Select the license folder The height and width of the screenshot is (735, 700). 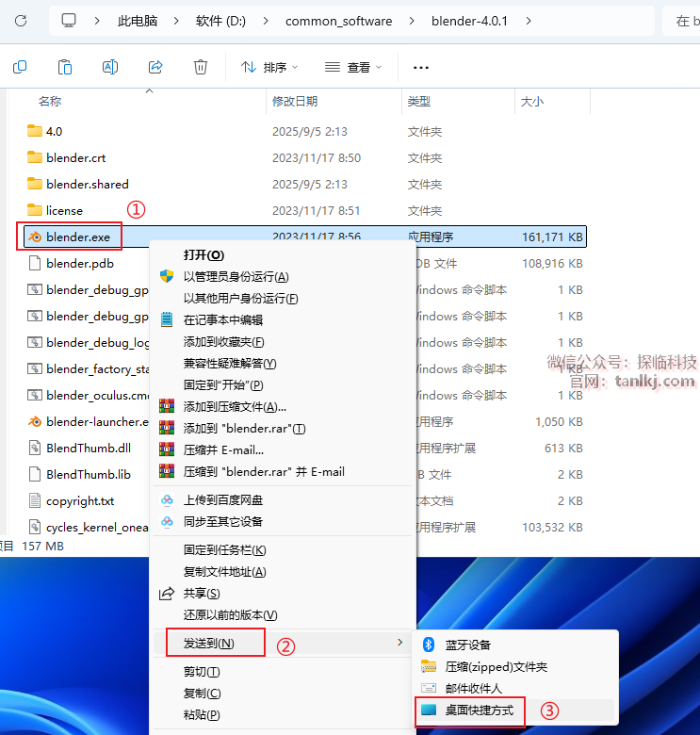pyautogui.click(x=55, y=210)
